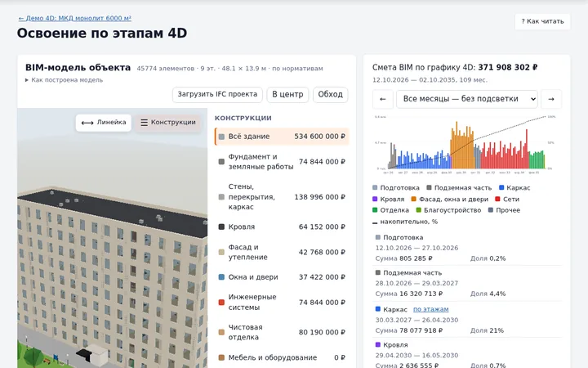This screenshot has height=368, width=588.
Task: Toggle Кровля in the chart legend
Action: point(389,199)
